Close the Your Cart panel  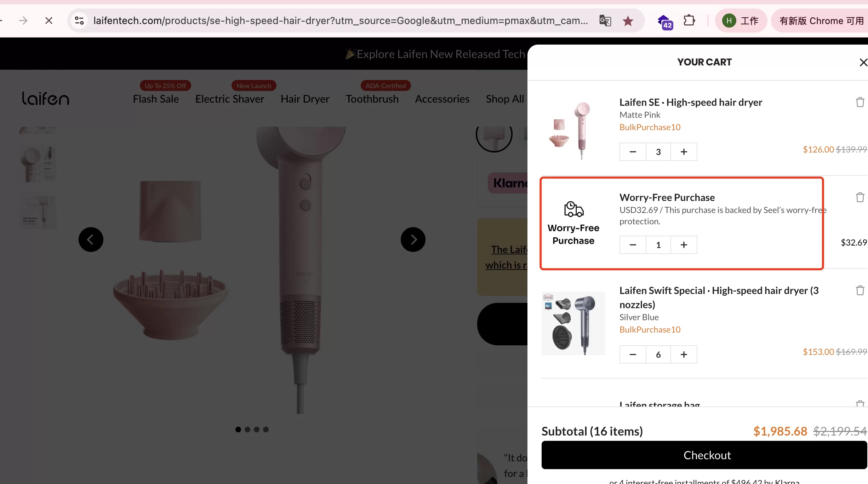coord(863,63)
